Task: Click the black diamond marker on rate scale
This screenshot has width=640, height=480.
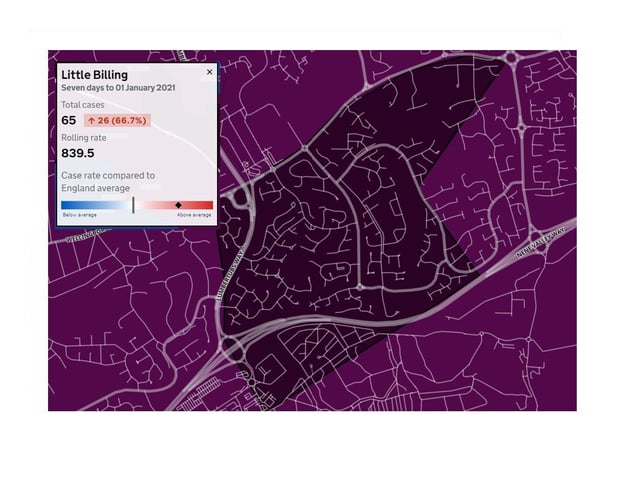Action: (178, 205)
